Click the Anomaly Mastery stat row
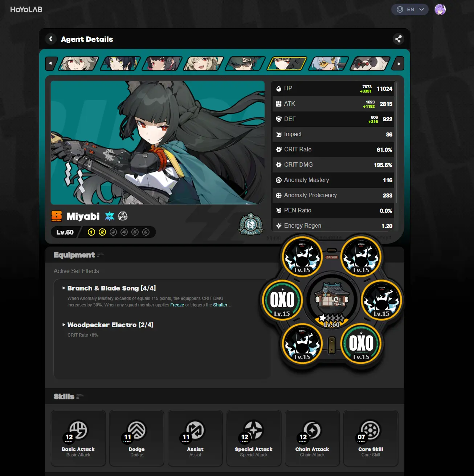Screen dimensions: 474x476 click(333, 180)
